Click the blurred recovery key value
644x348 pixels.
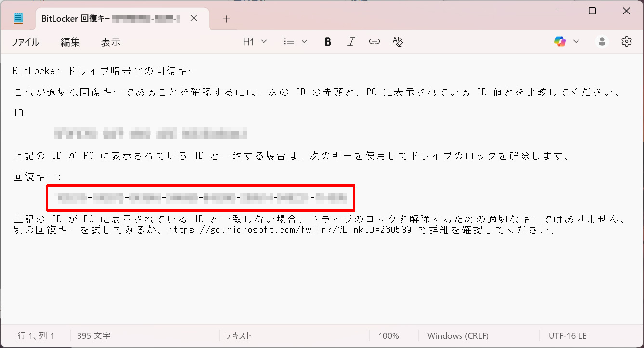pyautogui.click(x=201, y=197)
